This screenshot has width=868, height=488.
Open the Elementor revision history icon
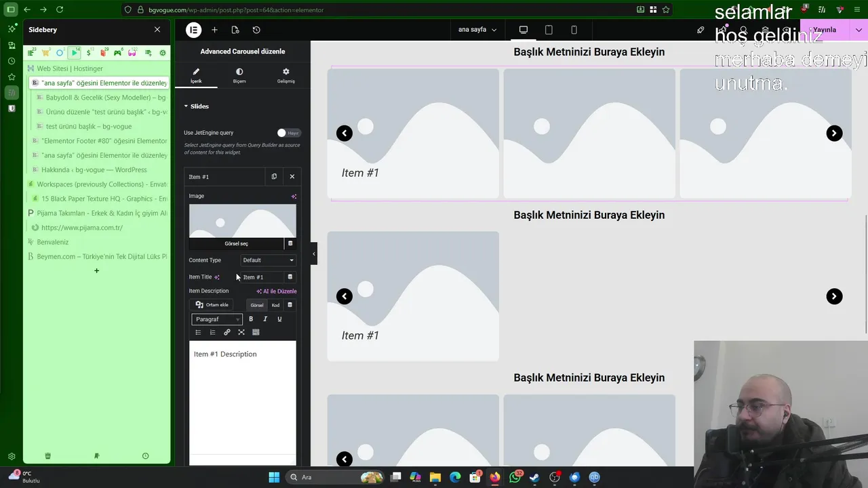tap(256, 30)
